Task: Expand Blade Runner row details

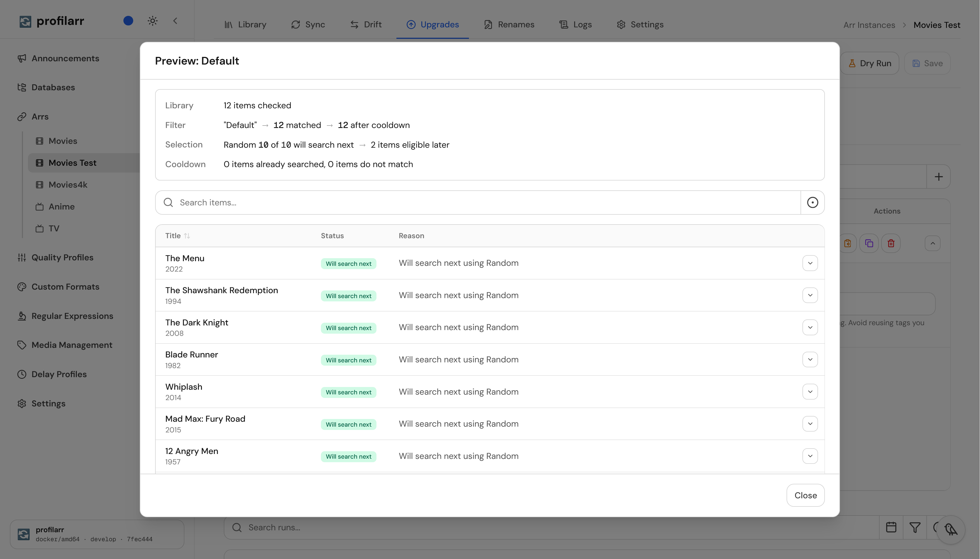Action: tap(810, 360)
